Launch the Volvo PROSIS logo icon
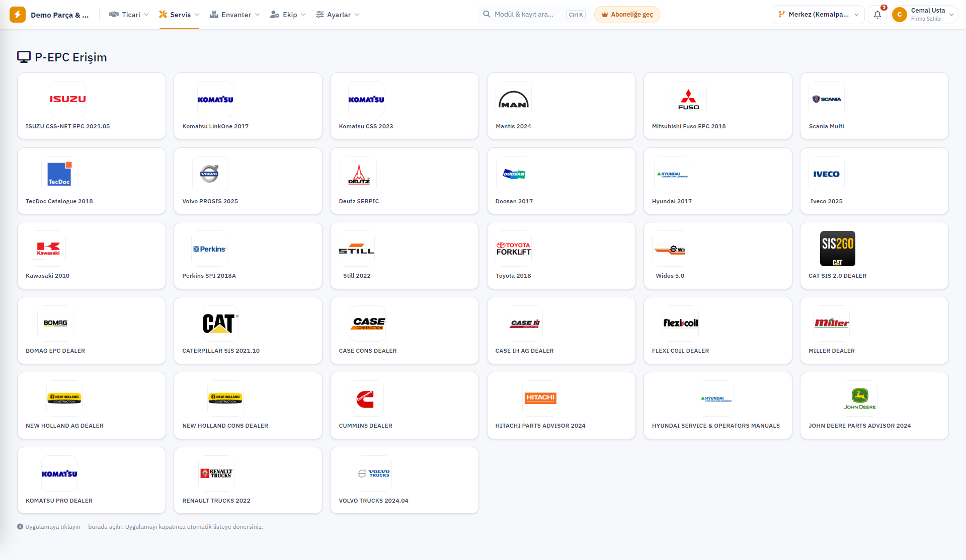The height and width of the screenshot is (560, 966). coord(210,174)
